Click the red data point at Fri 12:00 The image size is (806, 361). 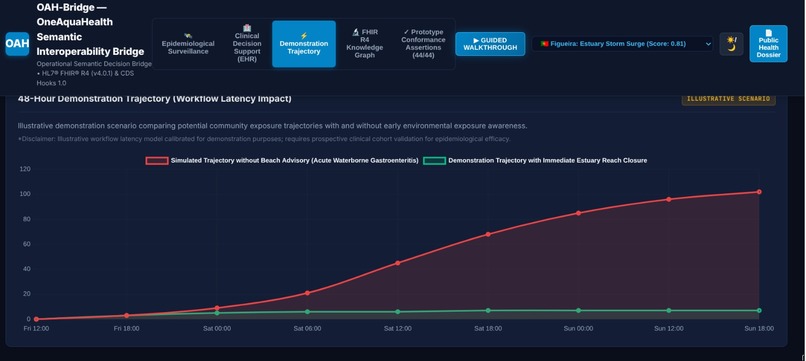(36, 319)
